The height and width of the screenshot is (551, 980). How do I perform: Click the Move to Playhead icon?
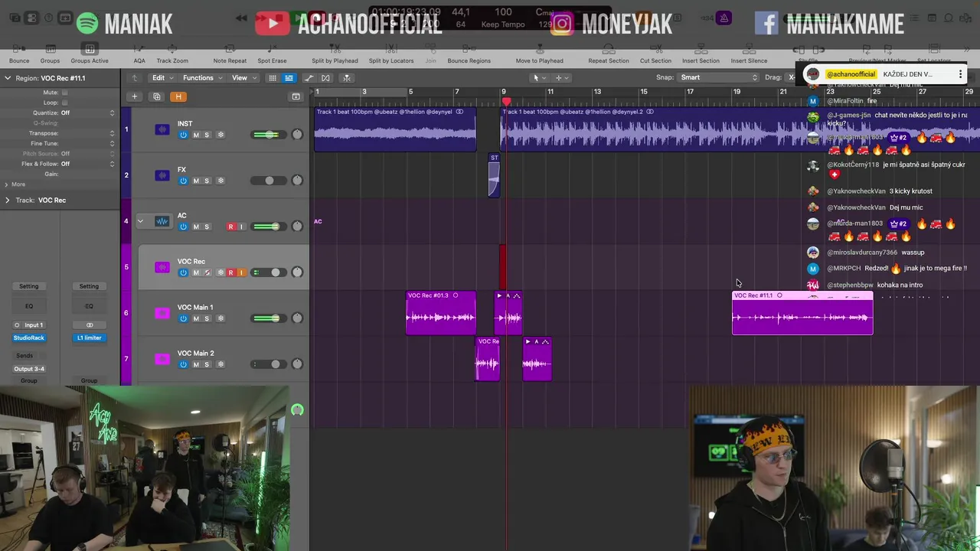539,50
